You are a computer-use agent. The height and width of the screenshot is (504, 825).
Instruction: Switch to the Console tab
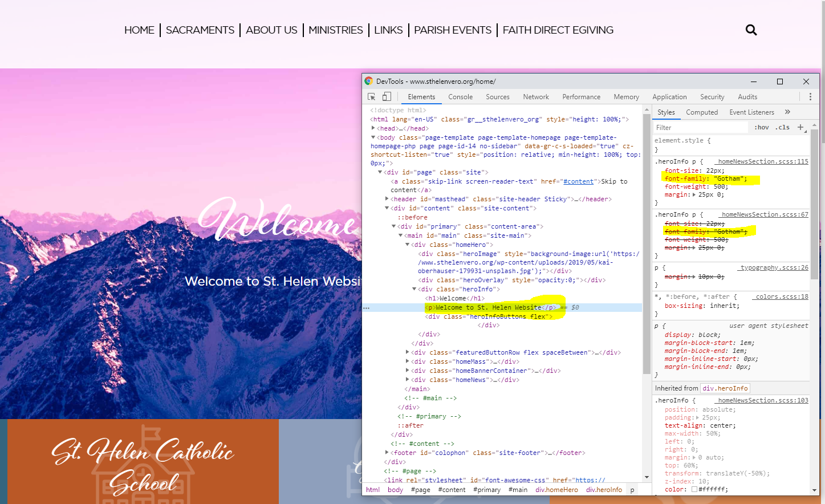460,97
